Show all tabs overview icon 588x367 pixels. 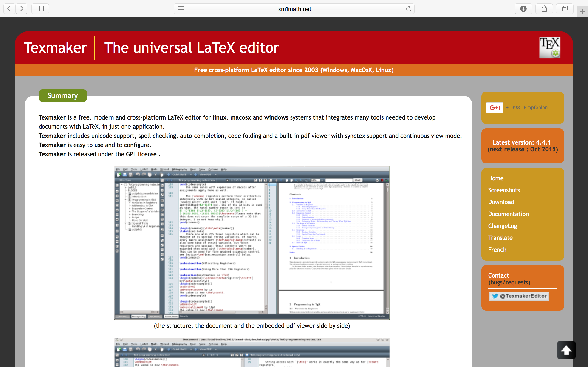click(x=565, y=9)
